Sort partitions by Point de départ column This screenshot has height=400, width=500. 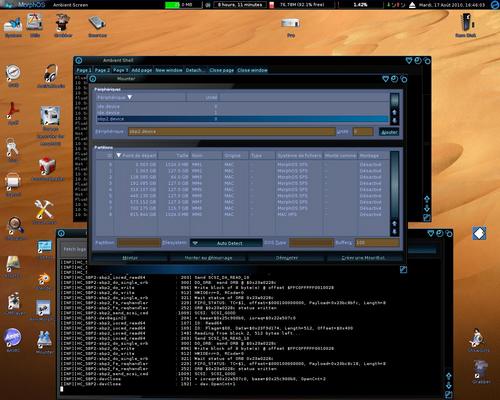pos(136,155)
